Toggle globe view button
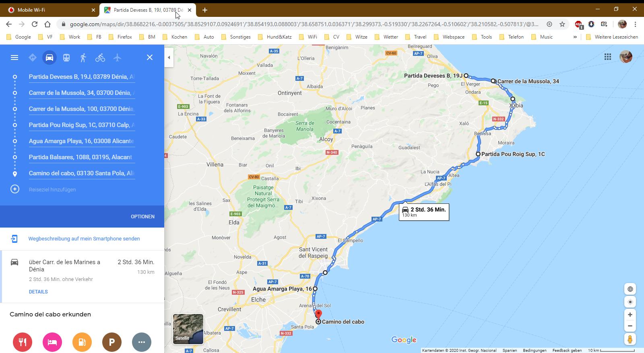The height and width of the screenshot is (353, 644). (630, 289)
